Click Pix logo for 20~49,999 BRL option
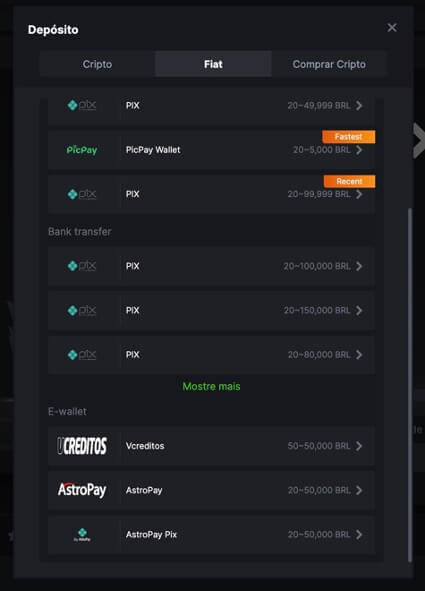This screenshot has height=591, width=425. (x=82, y=105)
